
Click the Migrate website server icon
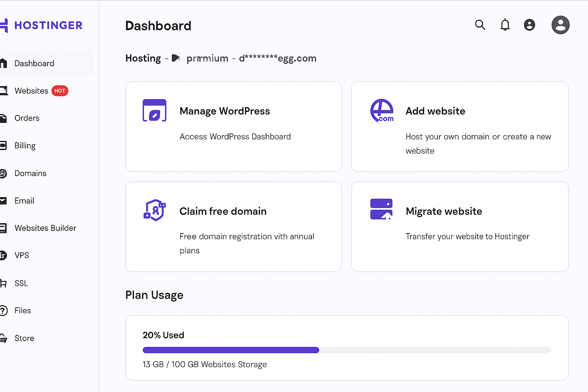(381, 209)
